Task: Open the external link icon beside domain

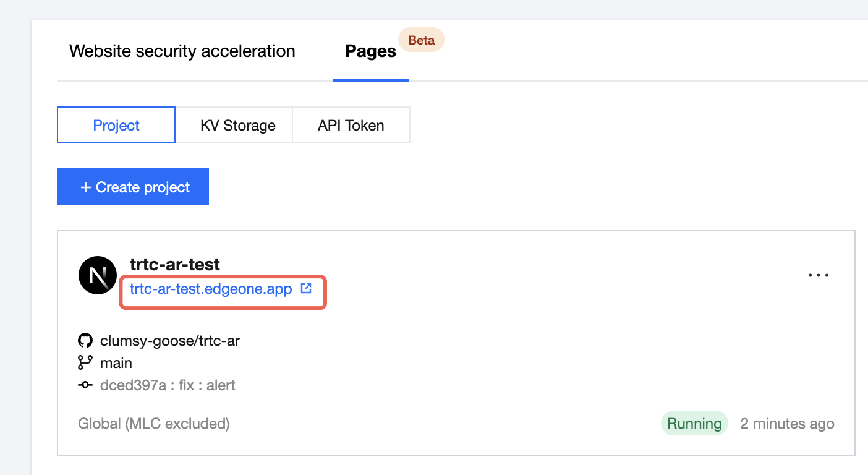Action: click(x=306, y=288)
